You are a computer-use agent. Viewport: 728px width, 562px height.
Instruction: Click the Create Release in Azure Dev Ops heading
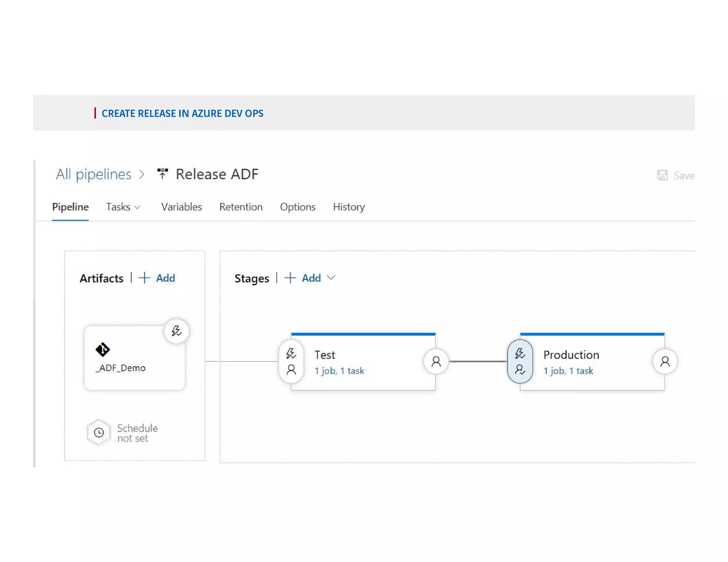(x=182, y=113)
